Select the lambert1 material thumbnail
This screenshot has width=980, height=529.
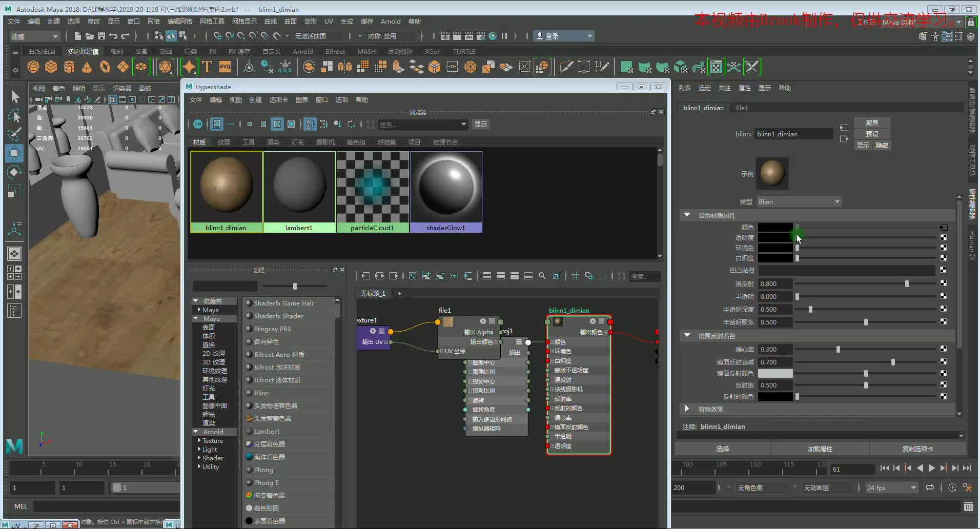(x=299, y=192)
